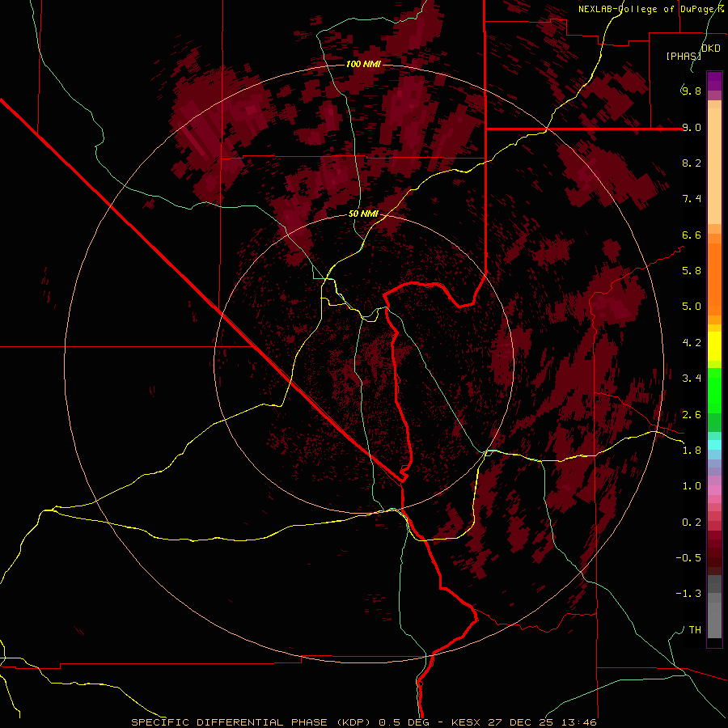Click the 5.0 scale value

pos(692,307)
